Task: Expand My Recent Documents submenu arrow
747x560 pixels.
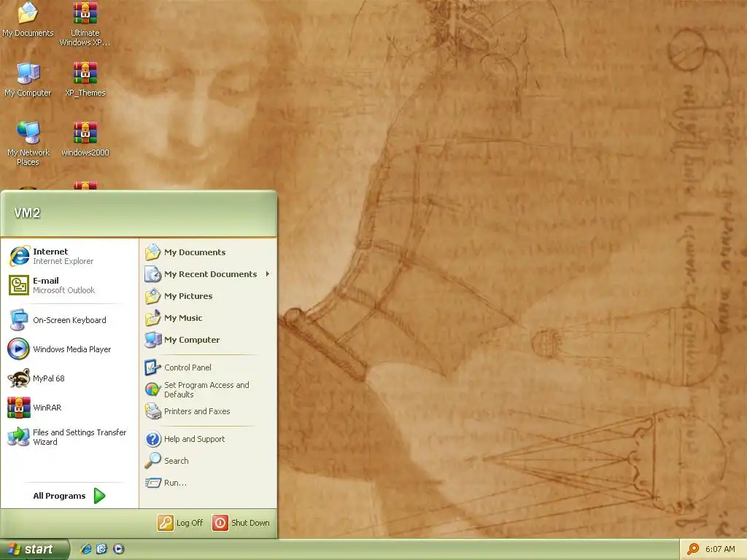Action: point(268,274)
